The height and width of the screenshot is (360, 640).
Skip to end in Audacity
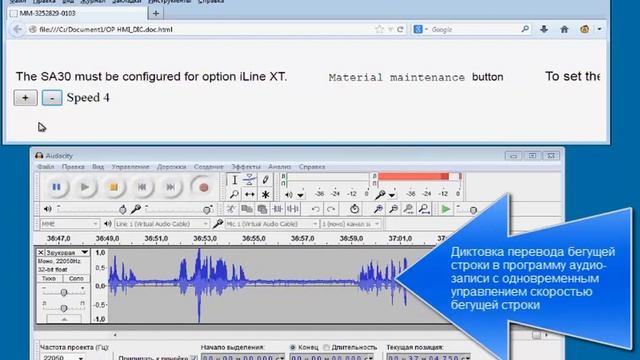point(171,187)
